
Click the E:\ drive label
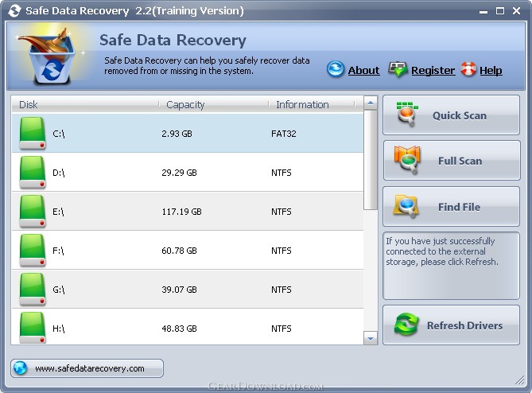[x=58, y=212]
